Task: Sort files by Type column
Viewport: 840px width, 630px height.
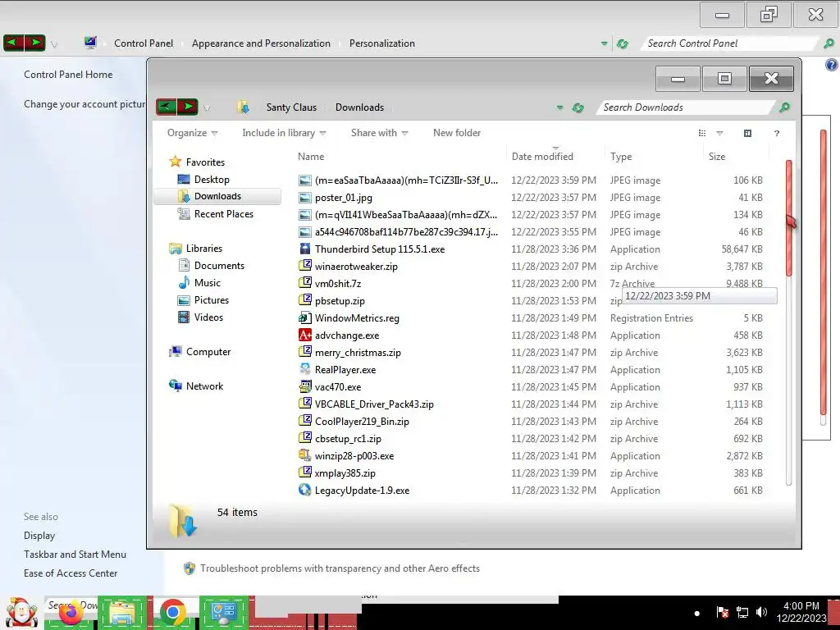Action: 621,157
